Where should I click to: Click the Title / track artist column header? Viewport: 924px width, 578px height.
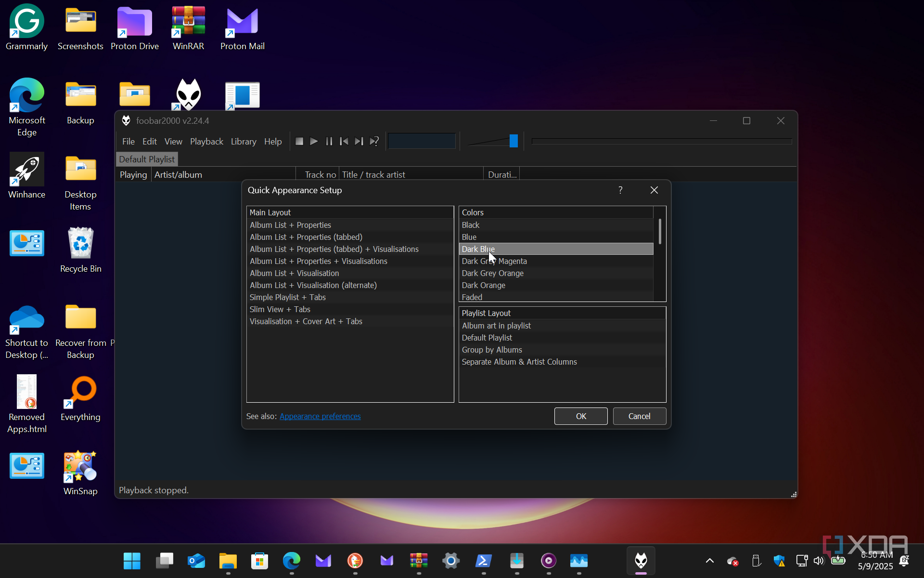[x=411, y=174]
